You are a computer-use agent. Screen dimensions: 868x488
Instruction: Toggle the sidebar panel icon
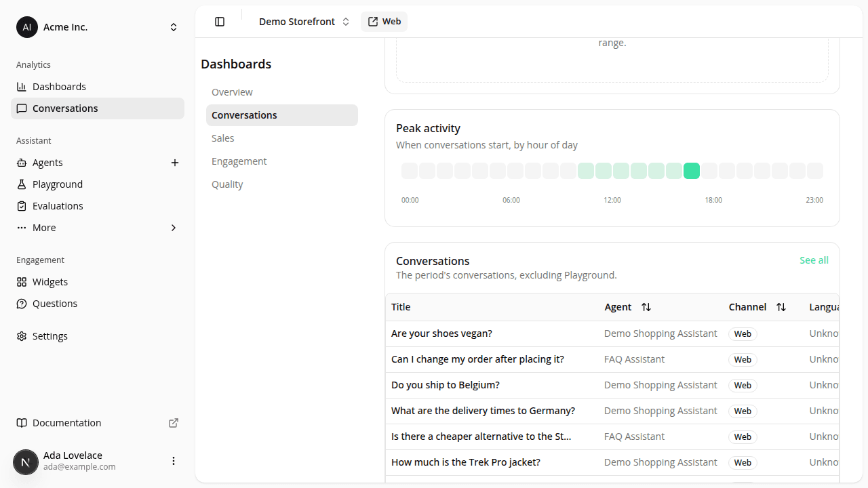220,22
